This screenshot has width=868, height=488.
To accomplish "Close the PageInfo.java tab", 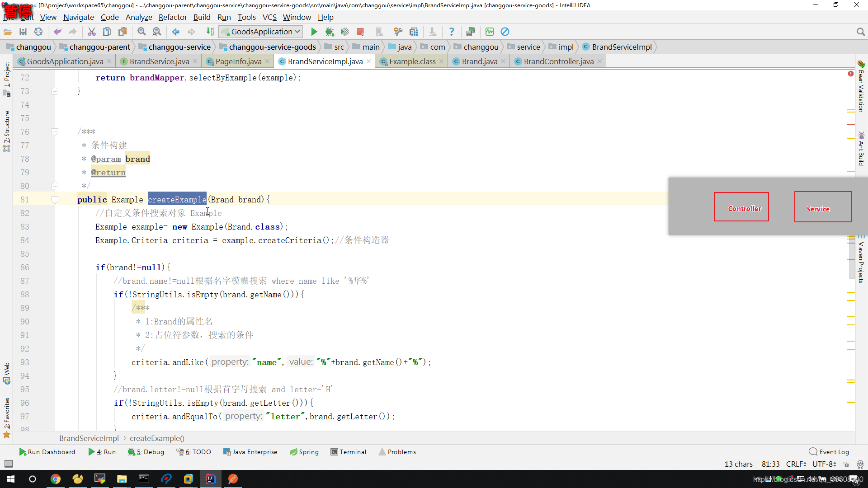I will pos(268,61).
